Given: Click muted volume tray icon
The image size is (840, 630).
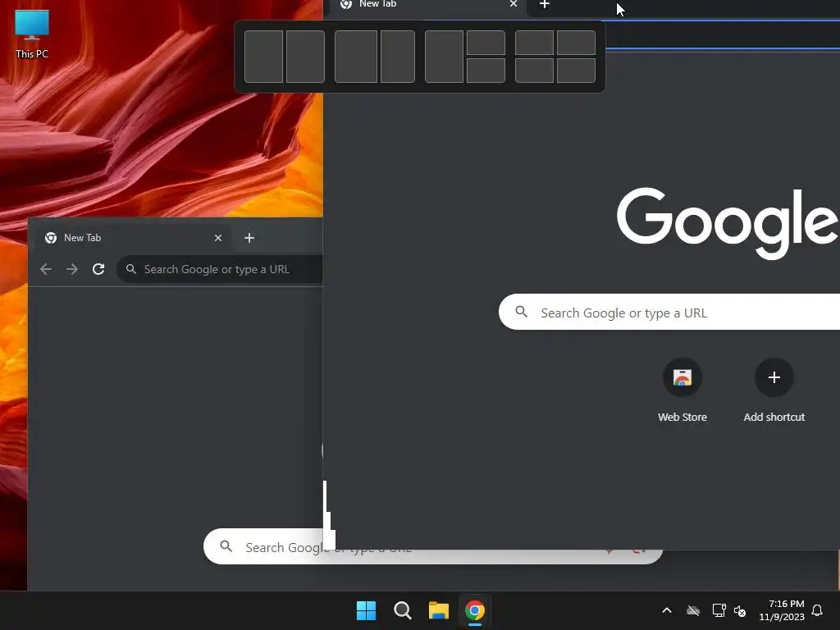Looking at the screenshot, I should [x=740, y=610].
